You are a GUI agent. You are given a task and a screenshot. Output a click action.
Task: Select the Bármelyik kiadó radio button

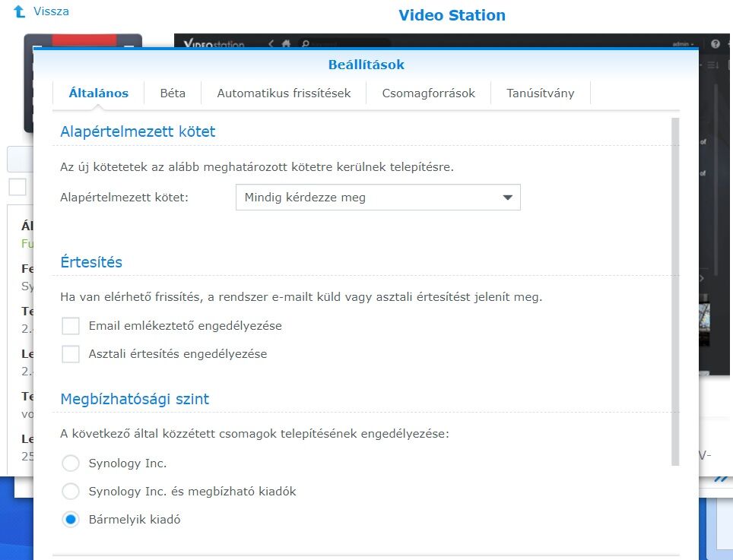[x=71, y=520]
